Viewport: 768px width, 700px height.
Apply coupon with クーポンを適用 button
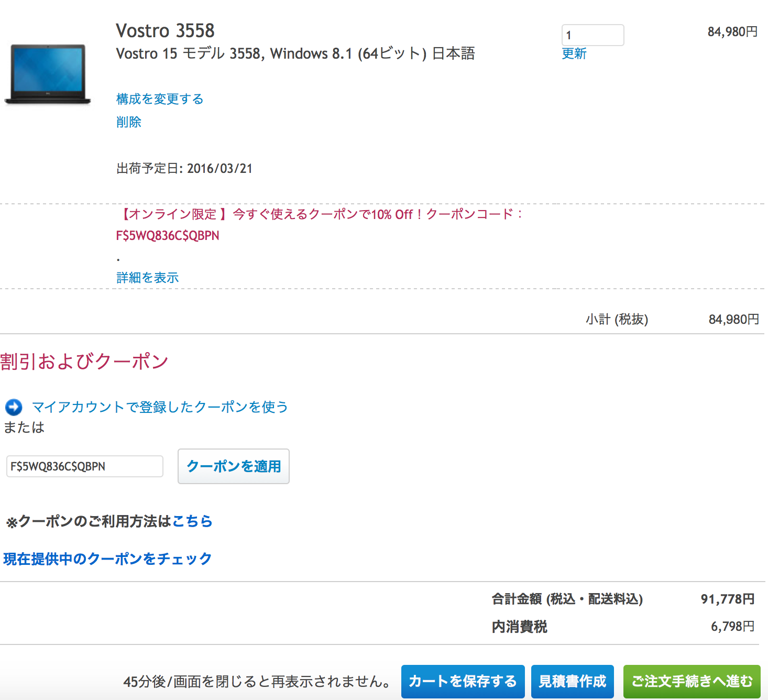[234, 466]
